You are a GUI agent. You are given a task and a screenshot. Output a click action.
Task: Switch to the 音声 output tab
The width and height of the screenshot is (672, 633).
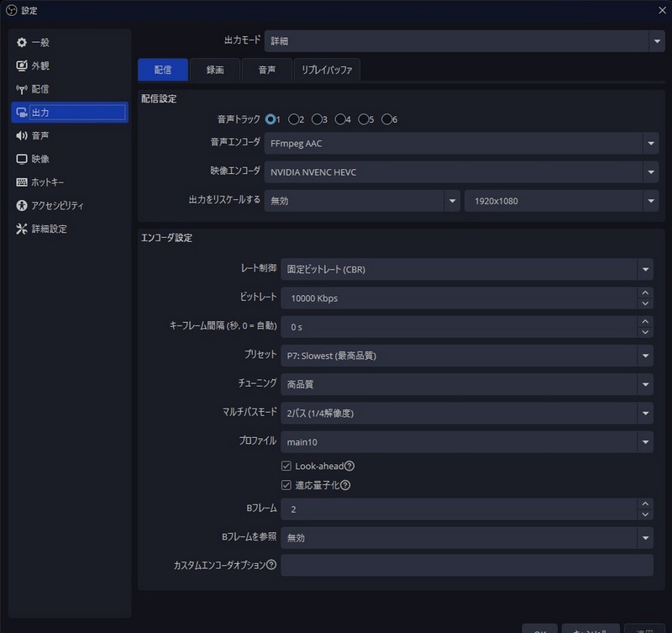coord(267,70)
